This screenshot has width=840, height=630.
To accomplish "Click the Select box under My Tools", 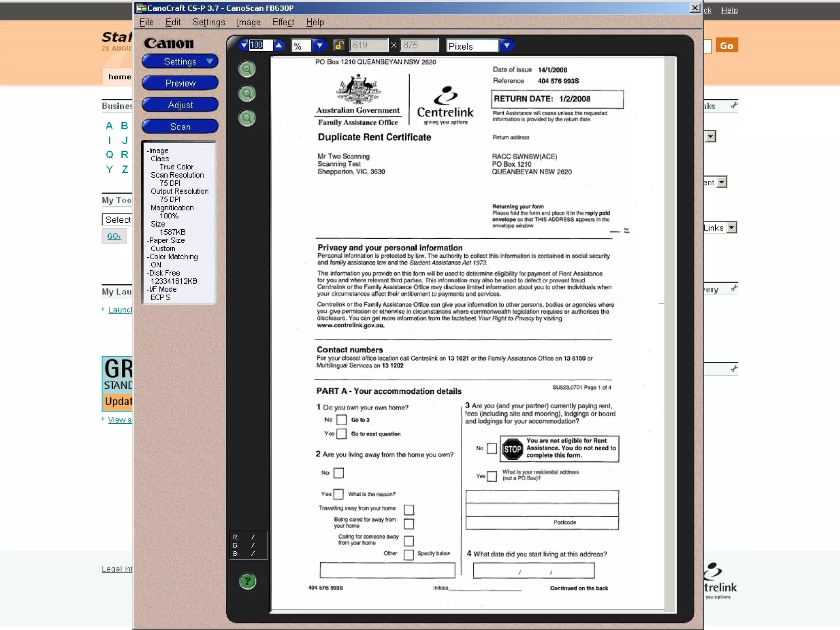I will 117,219.
